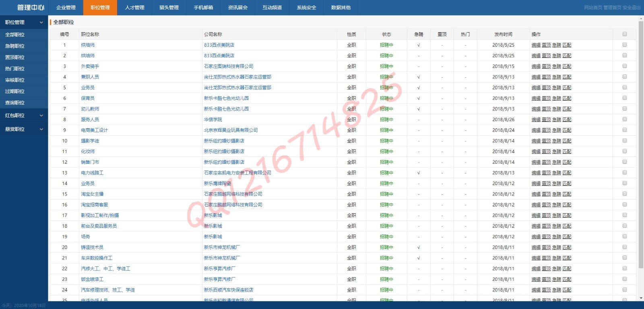Expand the 悬赏职位 sidebar chevron
The width and height of the screenshot is (644, 309).
[41, 129]
